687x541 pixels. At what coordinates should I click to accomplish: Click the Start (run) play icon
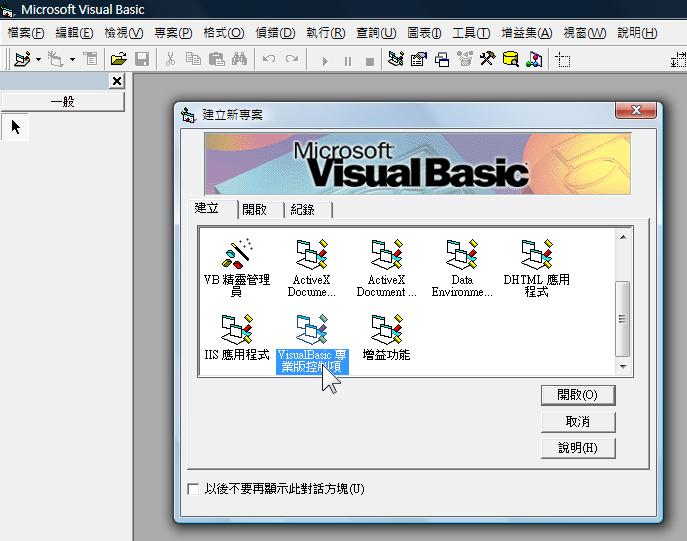(x=325, y=61)
